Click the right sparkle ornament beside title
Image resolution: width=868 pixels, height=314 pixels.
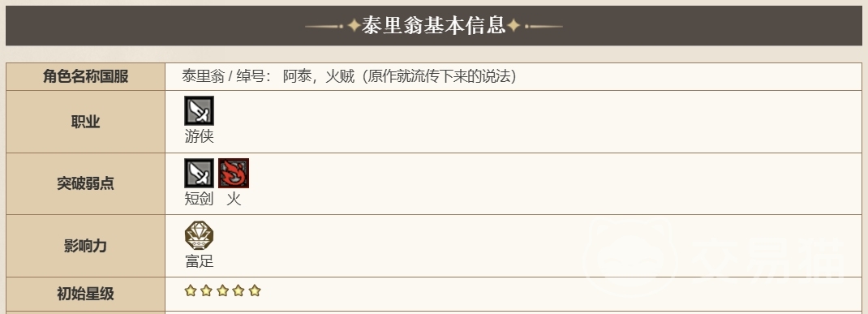[513, 25]
